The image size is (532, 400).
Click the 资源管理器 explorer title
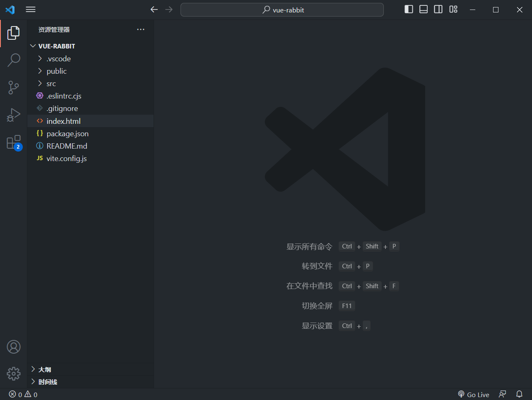click(x=54, y=30)
